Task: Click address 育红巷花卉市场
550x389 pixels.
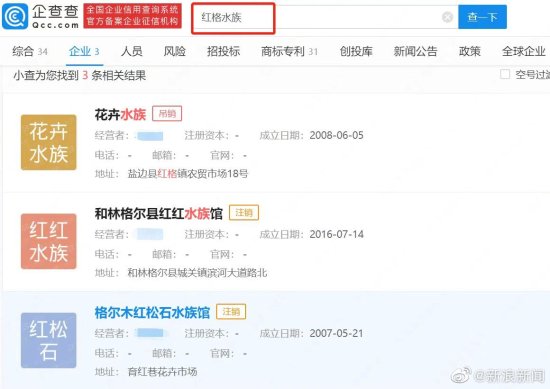Action: point(162,371)
